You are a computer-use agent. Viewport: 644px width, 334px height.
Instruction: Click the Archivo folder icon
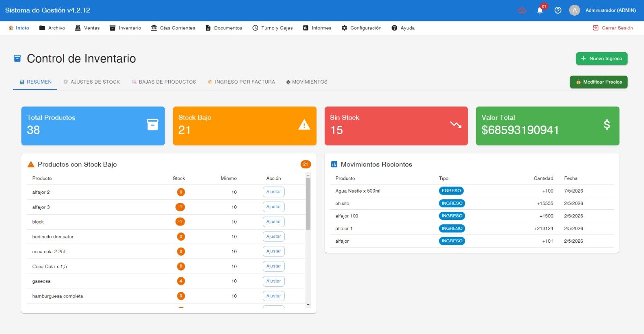pos(42,28)
